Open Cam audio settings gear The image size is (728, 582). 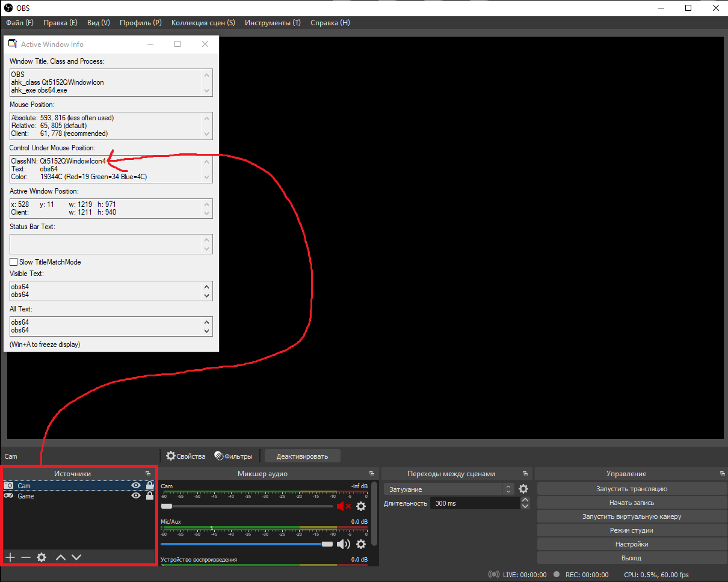(361, 506)
